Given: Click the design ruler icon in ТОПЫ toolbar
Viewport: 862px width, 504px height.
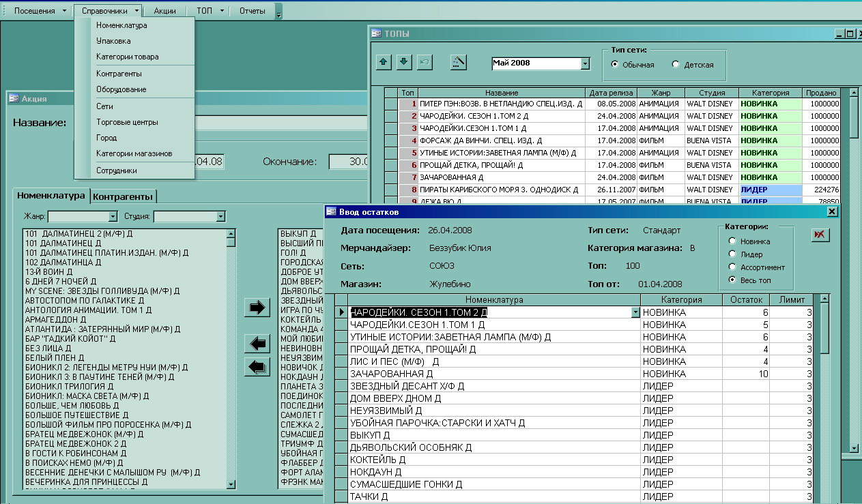Looking at the screenshot, I should coord(459,62).
